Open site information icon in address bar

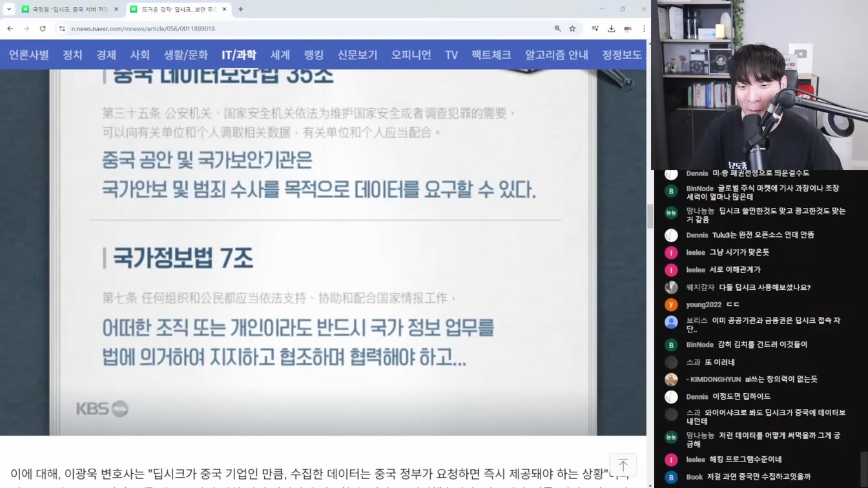click(x=63, y=28)
